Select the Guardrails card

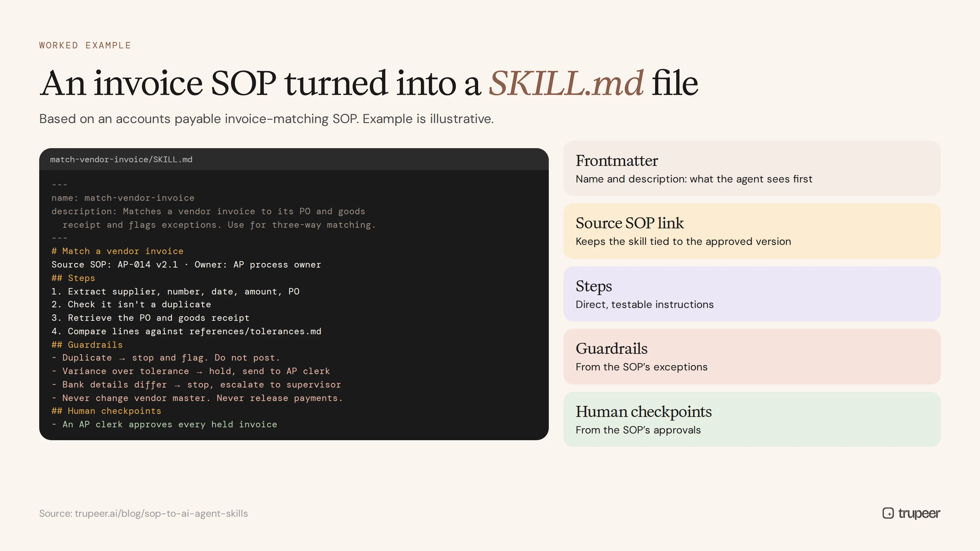coord(752,357)
